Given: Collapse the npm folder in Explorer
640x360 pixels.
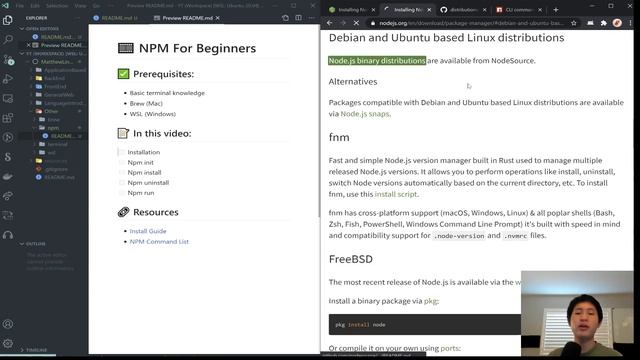Looking at the screenshot, I should pyautogui.click(x=53, y=128).
